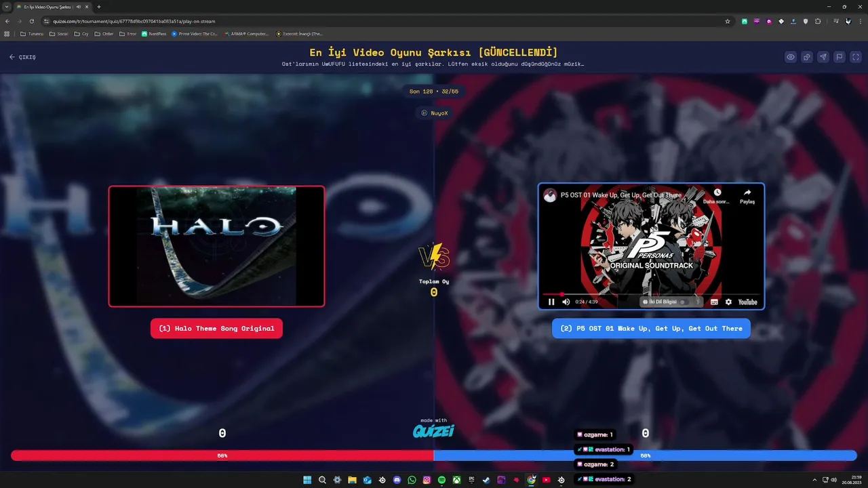
Task: Click the Son 128 • 32/66 round indicator
Action: (434, 91)
